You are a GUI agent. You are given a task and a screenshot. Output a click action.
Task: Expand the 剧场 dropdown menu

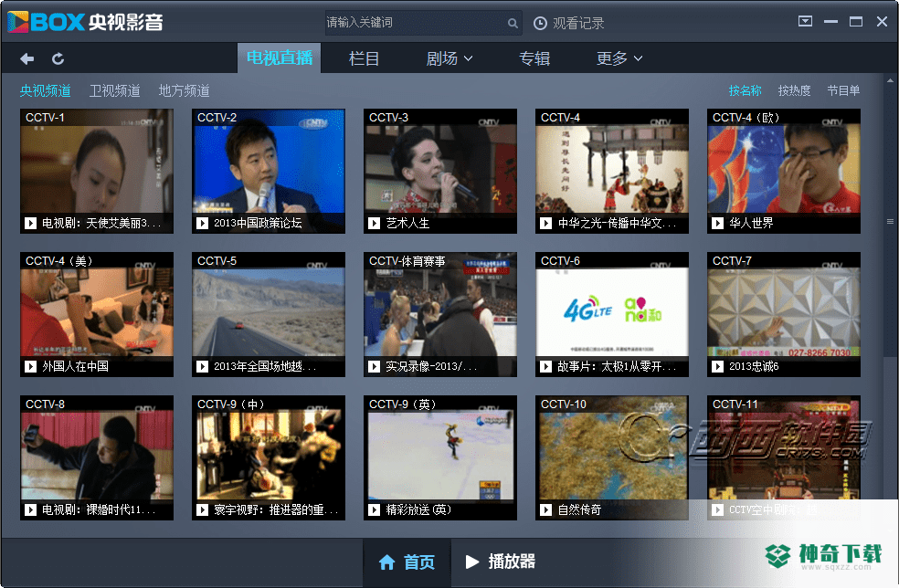pyautogui.click(x=449, y=58)
